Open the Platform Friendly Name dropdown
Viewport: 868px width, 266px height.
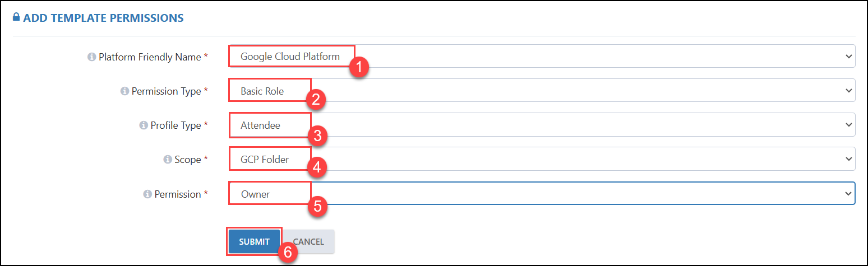pos(542,56)
